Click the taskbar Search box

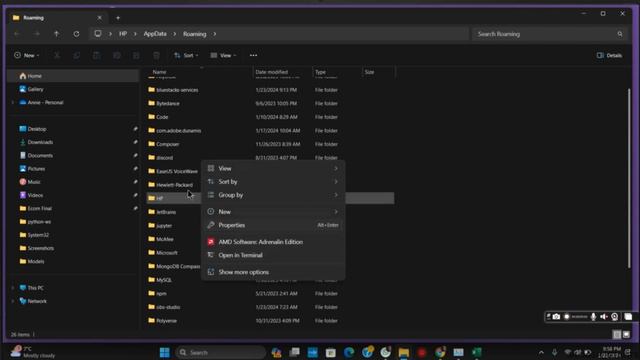[x=221, y=352]
